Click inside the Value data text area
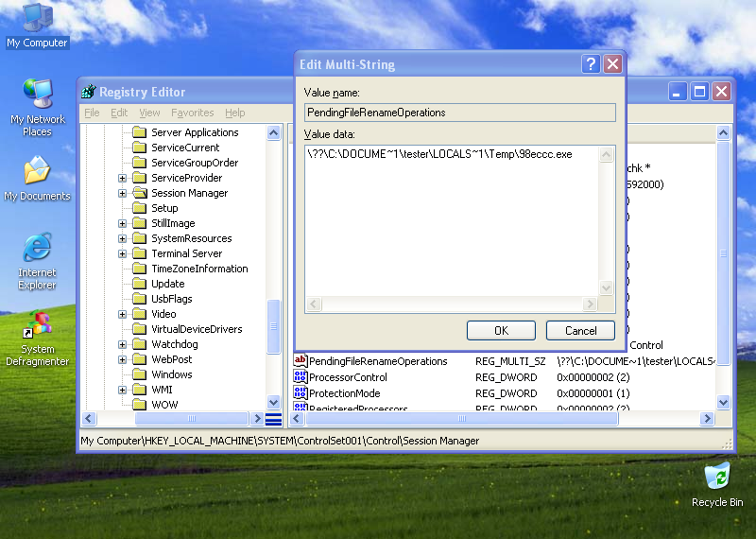The width and height of the screenshot is (756, 539). tap(452, 220)
